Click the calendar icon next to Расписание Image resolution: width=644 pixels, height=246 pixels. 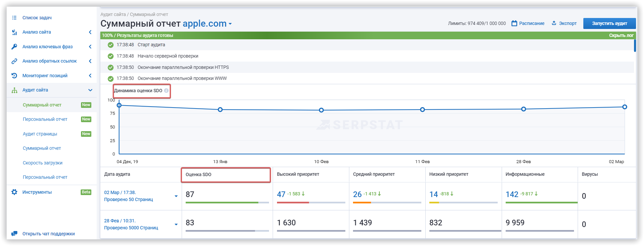[514, 23]
